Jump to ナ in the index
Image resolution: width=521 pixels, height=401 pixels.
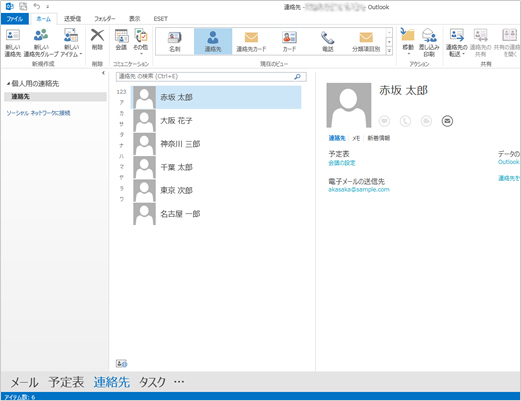point(122,145)
